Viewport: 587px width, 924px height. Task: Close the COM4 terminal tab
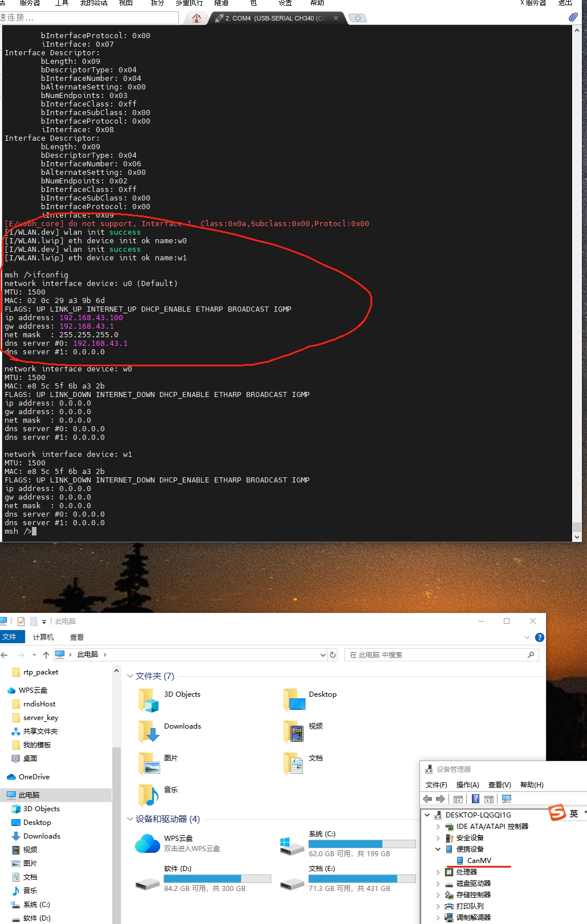336,18
